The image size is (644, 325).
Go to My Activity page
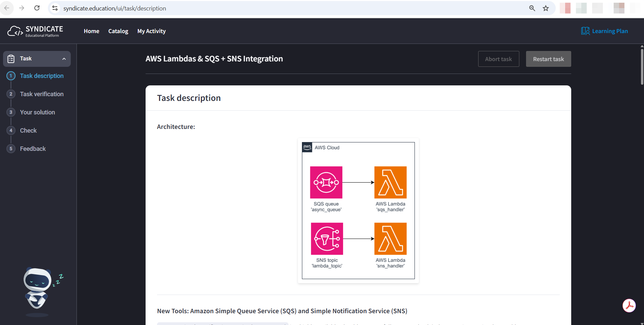[152, 31]
